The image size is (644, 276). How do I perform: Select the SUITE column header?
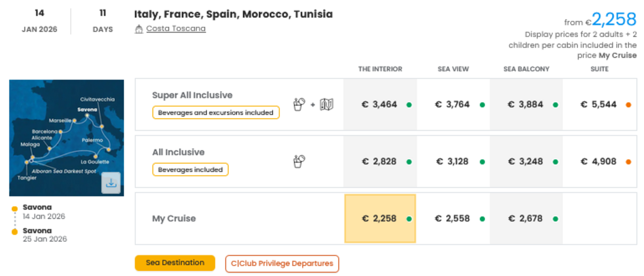click(x=599, y=69)
